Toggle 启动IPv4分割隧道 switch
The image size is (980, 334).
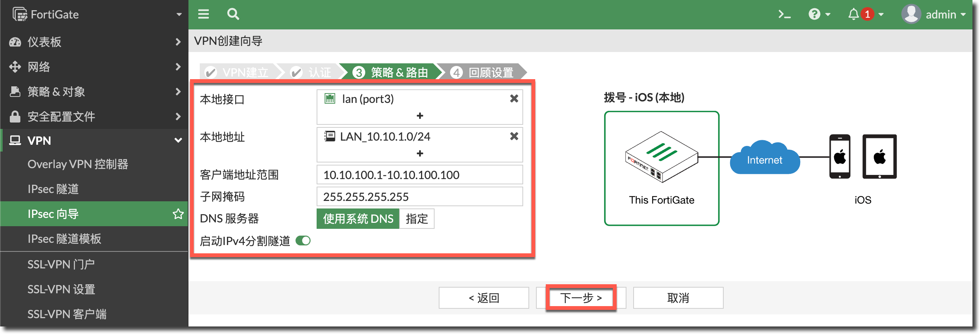click(303, 241)
